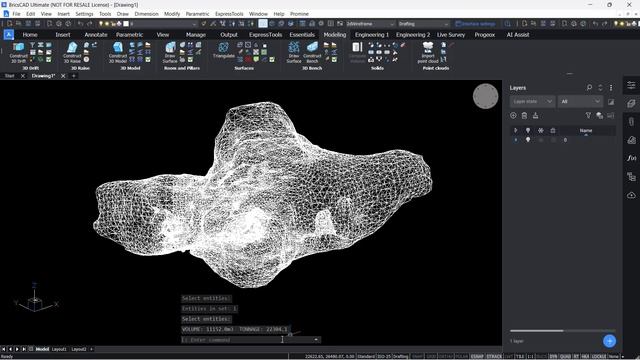Image resolution: width=640 pixels, height=360 pixels.
Task: Open the 2dWireframe visual style dropdown
Action: [370, 24]
